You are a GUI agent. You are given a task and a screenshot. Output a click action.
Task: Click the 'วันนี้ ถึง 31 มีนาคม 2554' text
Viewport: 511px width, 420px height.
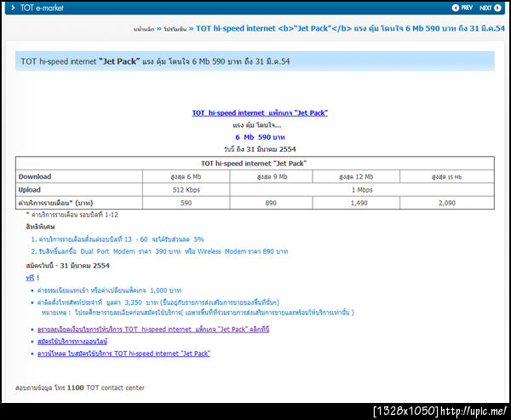coord(260,149)
